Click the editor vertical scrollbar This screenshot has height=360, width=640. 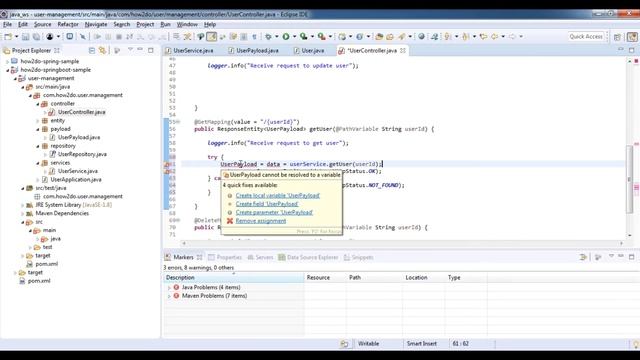point(629,180)
